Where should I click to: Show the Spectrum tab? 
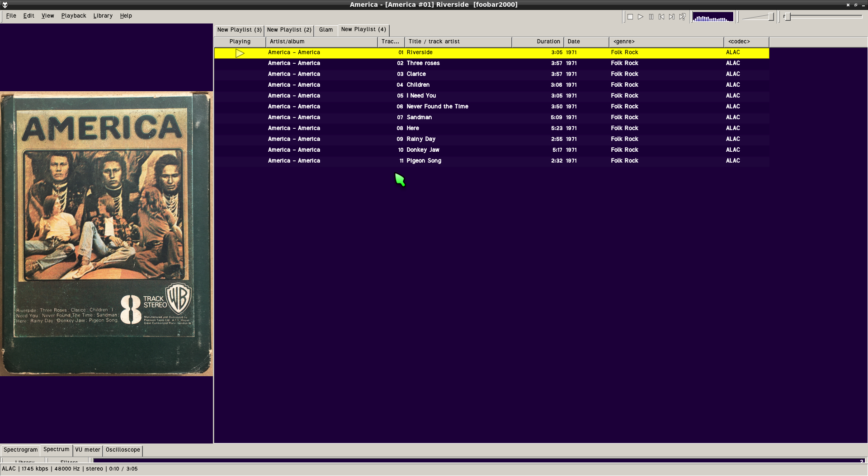57,449
